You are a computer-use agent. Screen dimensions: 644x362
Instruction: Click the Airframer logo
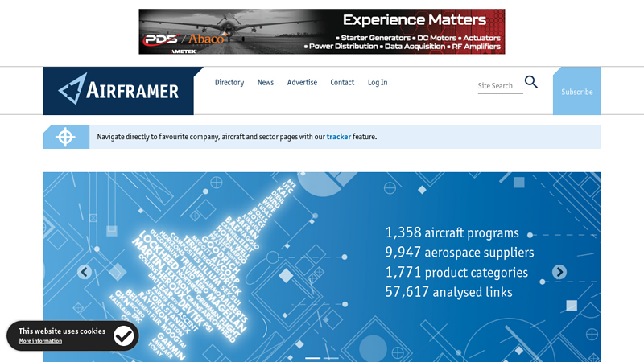(118, 91)
